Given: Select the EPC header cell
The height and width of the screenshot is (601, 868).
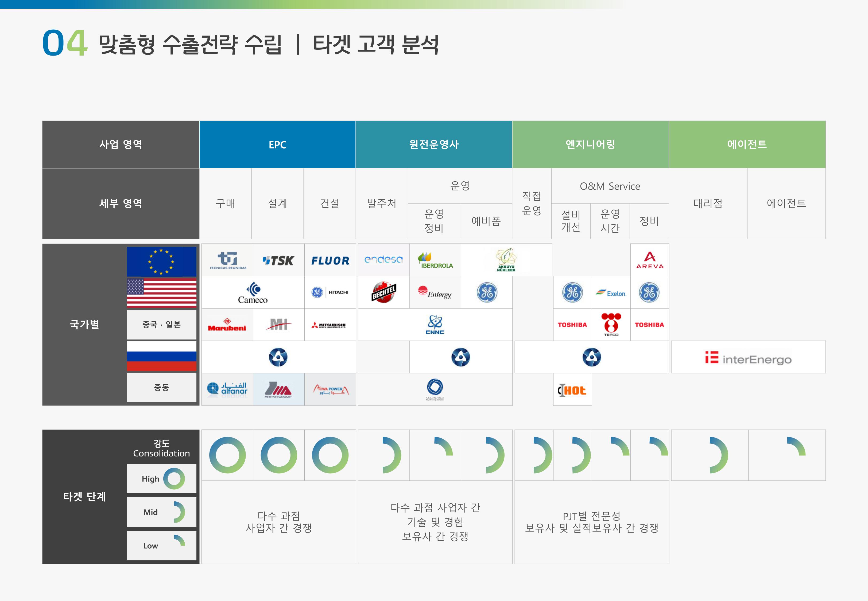Looking at the screenshot, I should (277, 145).
